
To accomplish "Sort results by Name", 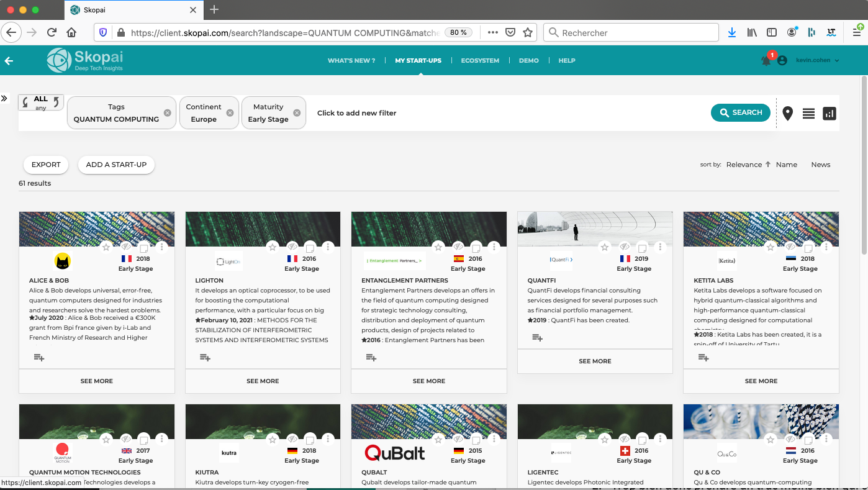I will pyautogui.click(x=786, y=165).
